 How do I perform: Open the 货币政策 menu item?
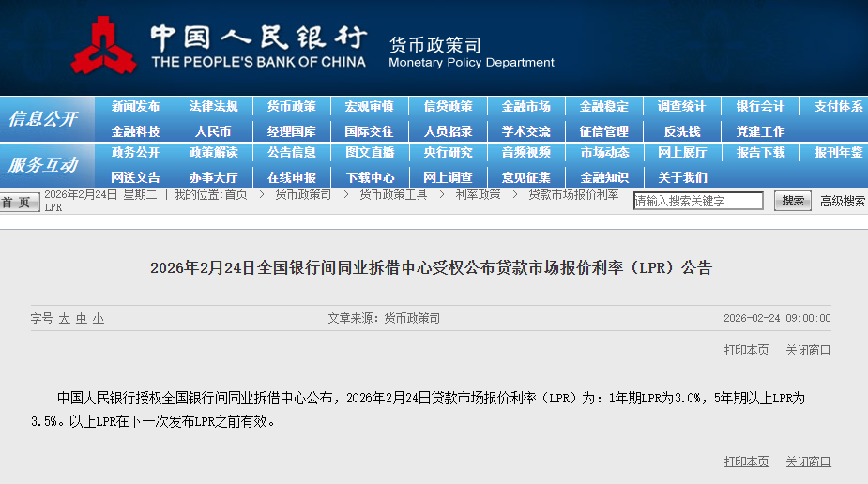pos(291,107)
